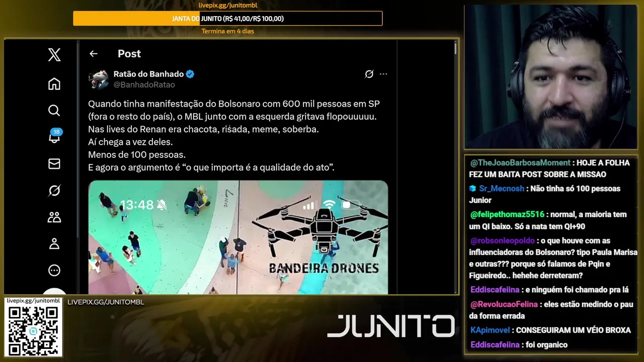Click chat user @felipethomaz5516
Image resolution: width=644 pixels, height=362 pixels.
coord(507,215)
